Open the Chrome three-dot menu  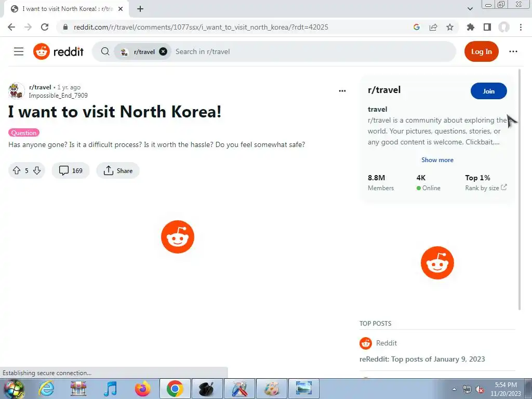point(521,27)
